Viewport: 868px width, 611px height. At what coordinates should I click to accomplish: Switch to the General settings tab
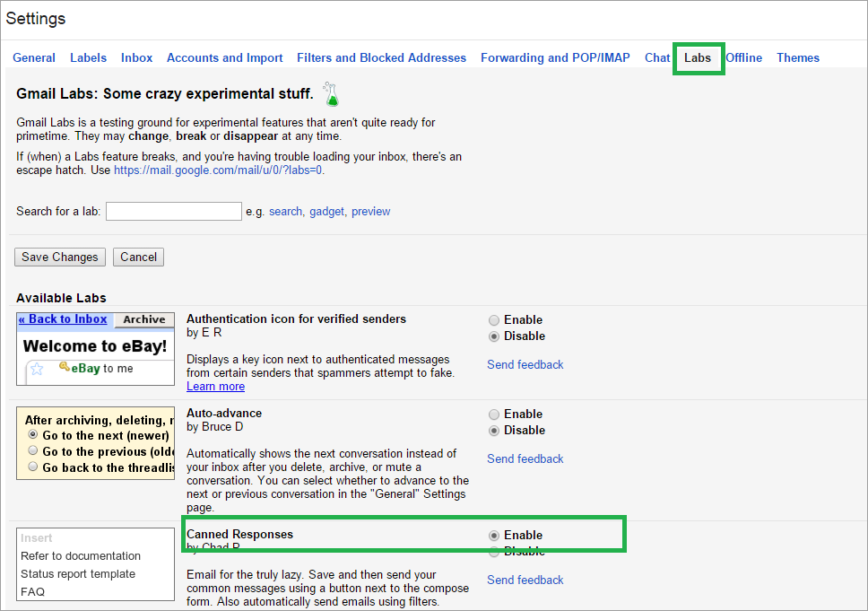(33, 57)
